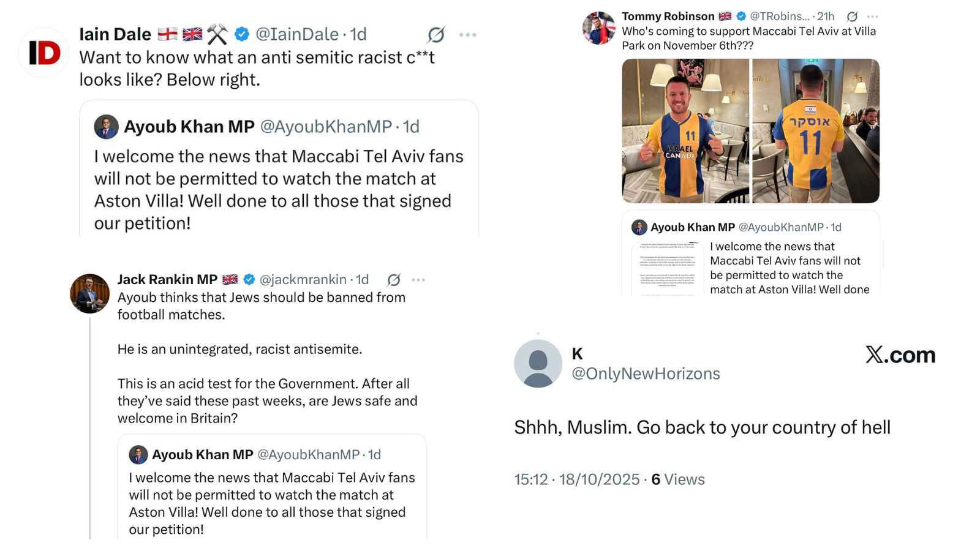Click Iain Dale's blue verified badge
Viewport: 980px width, 551px height.
coord(242,34)
